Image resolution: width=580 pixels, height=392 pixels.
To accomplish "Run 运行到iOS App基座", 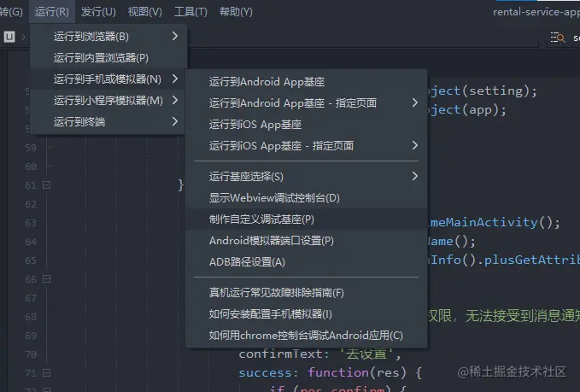I will tap(307, 124).
